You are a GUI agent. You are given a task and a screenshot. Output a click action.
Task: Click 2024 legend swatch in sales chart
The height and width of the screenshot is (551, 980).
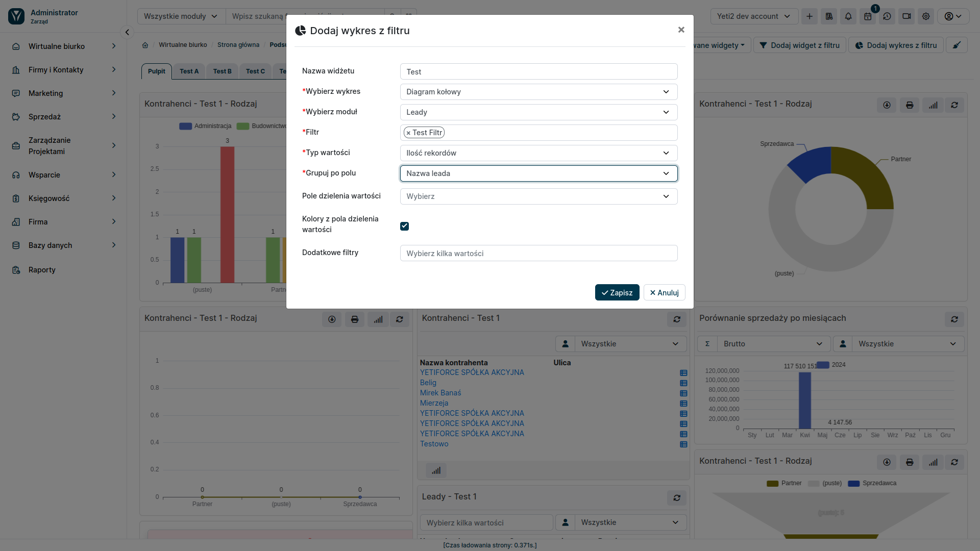pyautogui.click(x=823, y=365)
